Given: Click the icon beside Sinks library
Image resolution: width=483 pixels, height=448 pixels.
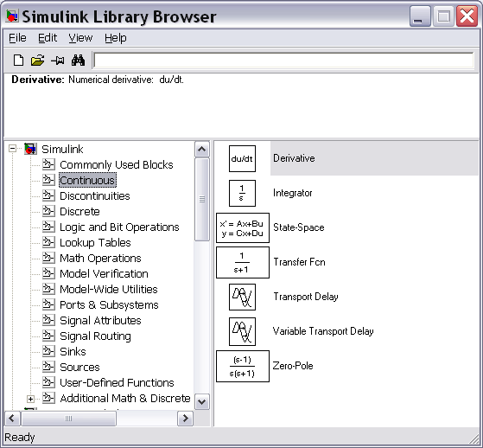Looking at the screenshot, I should [48, 351].
